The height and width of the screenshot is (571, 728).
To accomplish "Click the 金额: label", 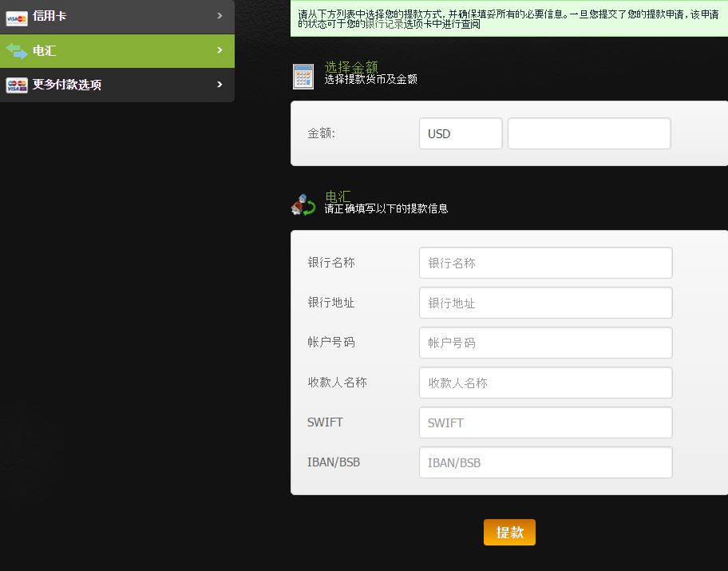I will tap(321, 133).
